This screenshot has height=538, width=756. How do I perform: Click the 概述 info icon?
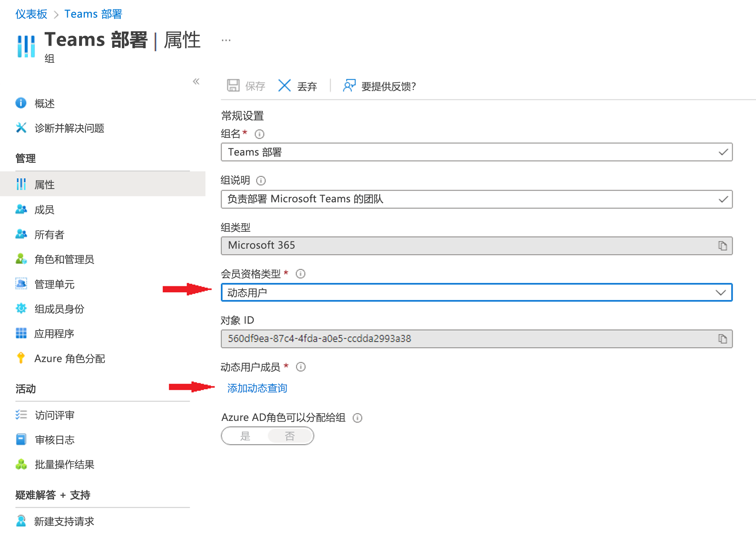21,103
